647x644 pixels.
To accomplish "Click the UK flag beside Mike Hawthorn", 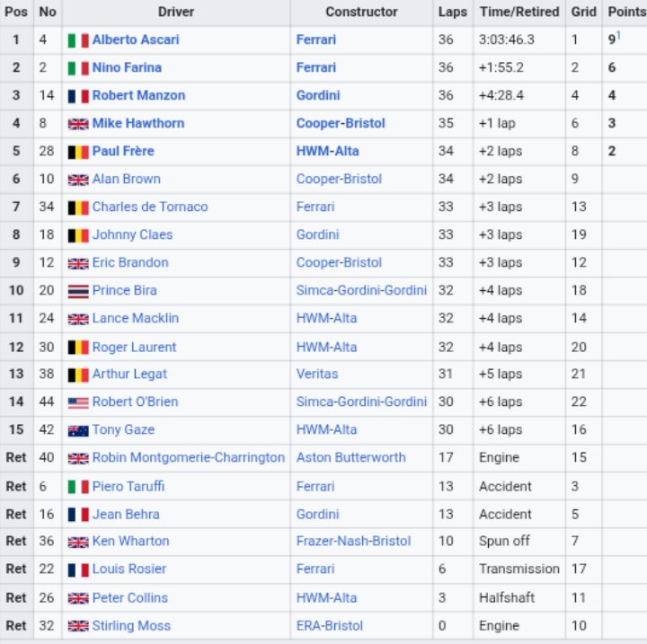I will (x=78, y=124).
